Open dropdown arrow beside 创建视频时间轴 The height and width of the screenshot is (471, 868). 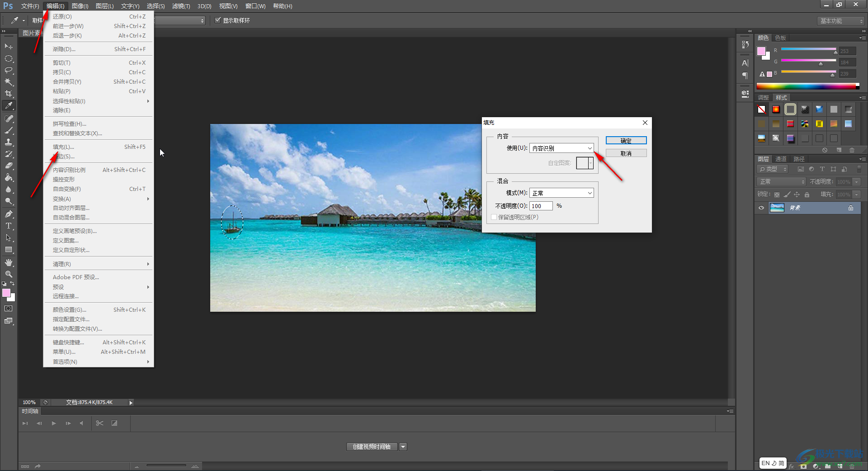(x=403, y=447)
